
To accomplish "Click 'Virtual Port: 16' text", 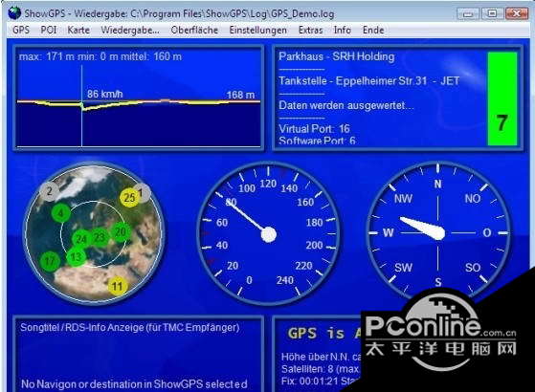I will pos(314,128).
